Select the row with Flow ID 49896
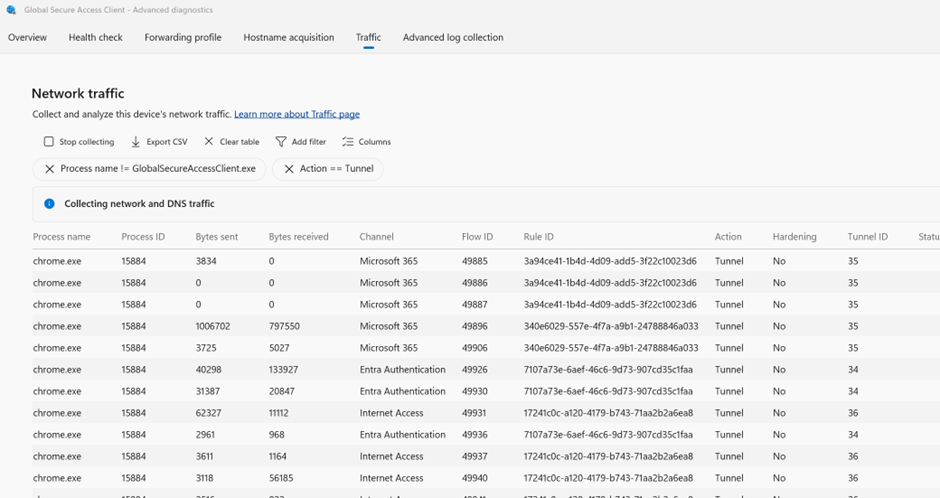The image size is (940, 498). tap(477, 326)
